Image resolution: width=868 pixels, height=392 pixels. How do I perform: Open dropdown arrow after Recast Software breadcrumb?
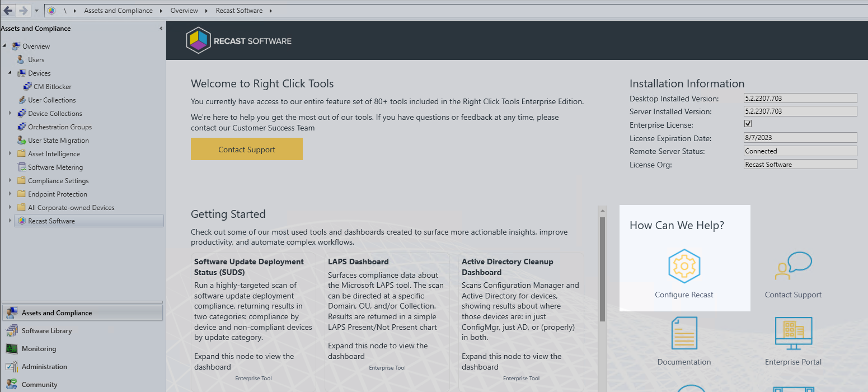point(270,11)
